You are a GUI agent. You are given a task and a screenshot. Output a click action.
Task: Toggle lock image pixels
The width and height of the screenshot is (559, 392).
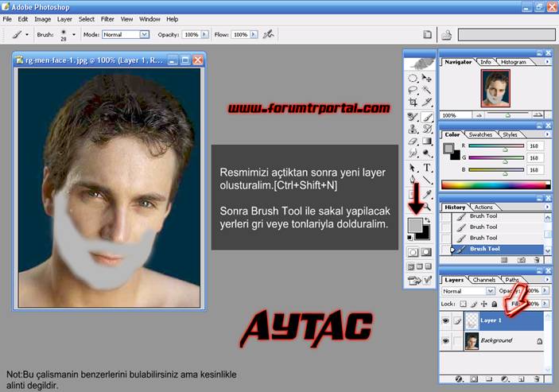pos(473,304)
